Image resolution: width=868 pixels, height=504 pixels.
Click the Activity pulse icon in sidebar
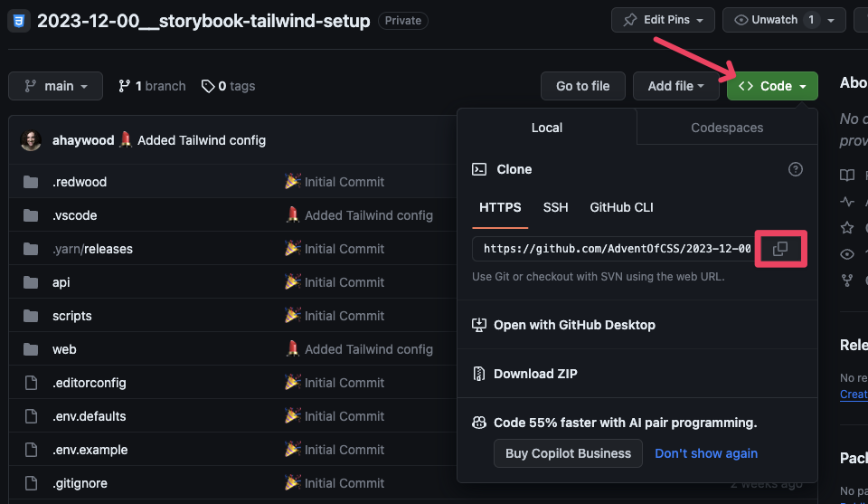847,202
